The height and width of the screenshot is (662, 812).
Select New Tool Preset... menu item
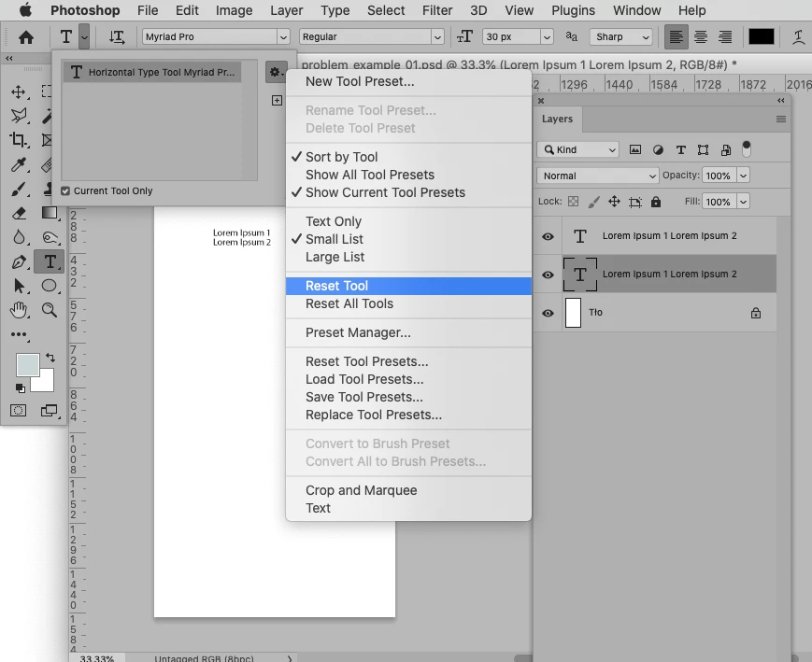click(408, 82)
